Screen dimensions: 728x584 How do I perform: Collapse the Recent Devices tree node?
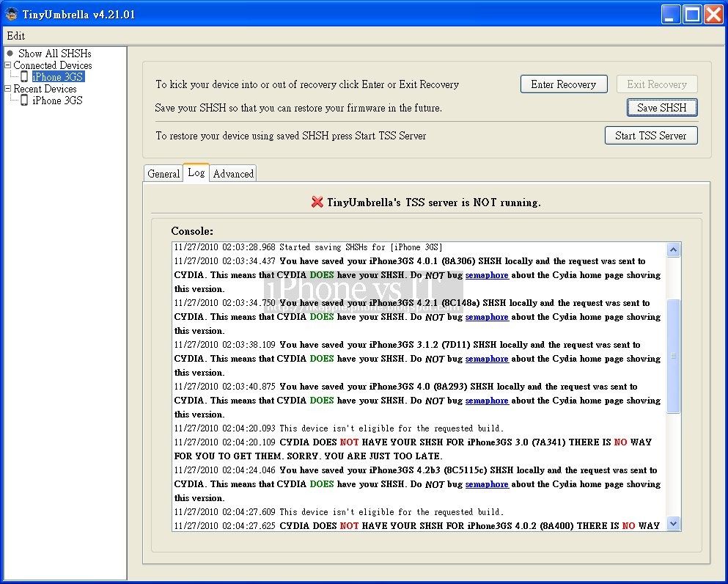7,88
